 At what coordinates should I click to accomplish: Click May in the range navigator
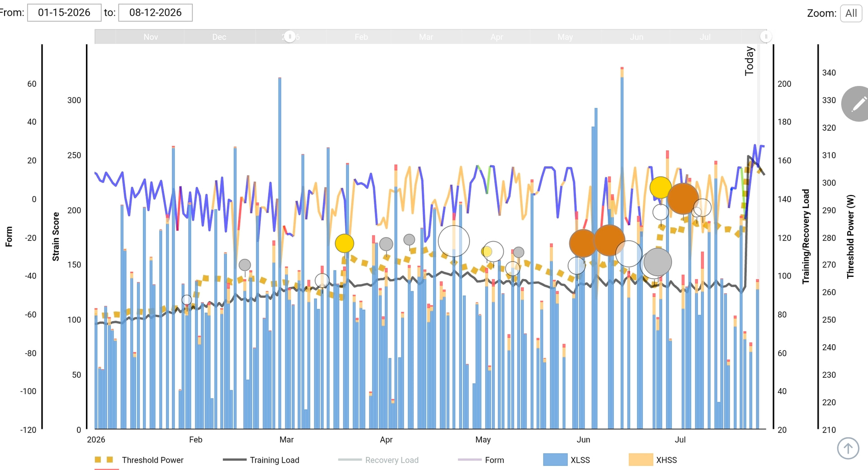[x=565, y=37]
